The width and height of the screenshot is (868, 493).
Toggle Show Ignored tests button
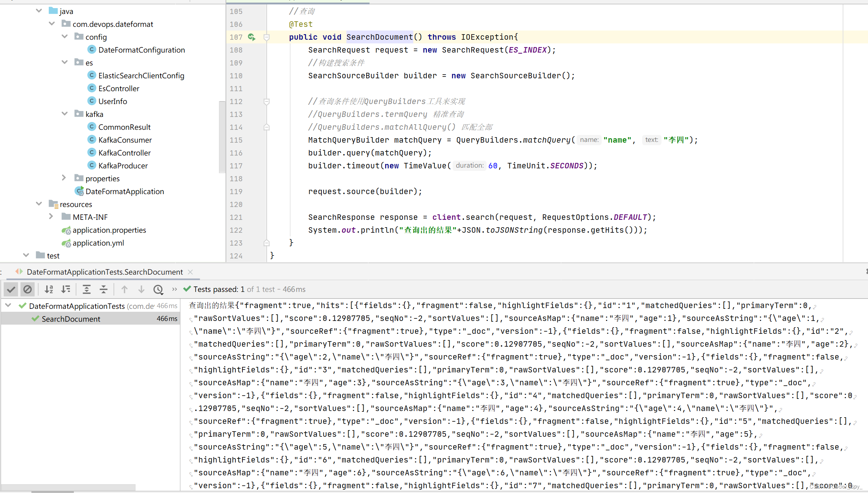28,290
